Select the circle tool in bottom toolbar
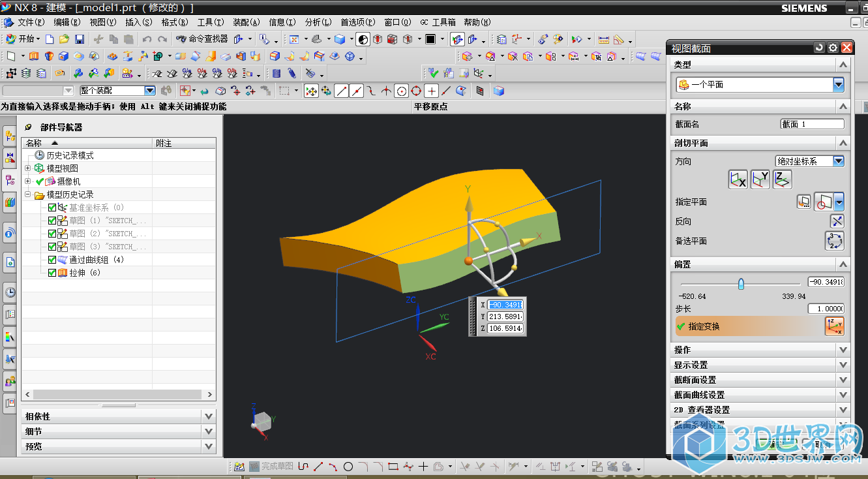This screenshot has height=479, width=868. coord(348,467)
